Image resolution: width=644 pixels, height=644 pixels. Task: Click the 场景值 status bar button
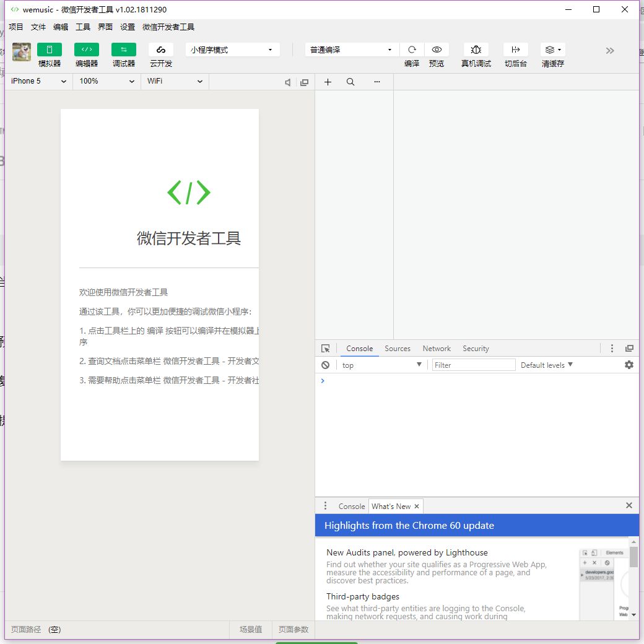pos(251,630)
